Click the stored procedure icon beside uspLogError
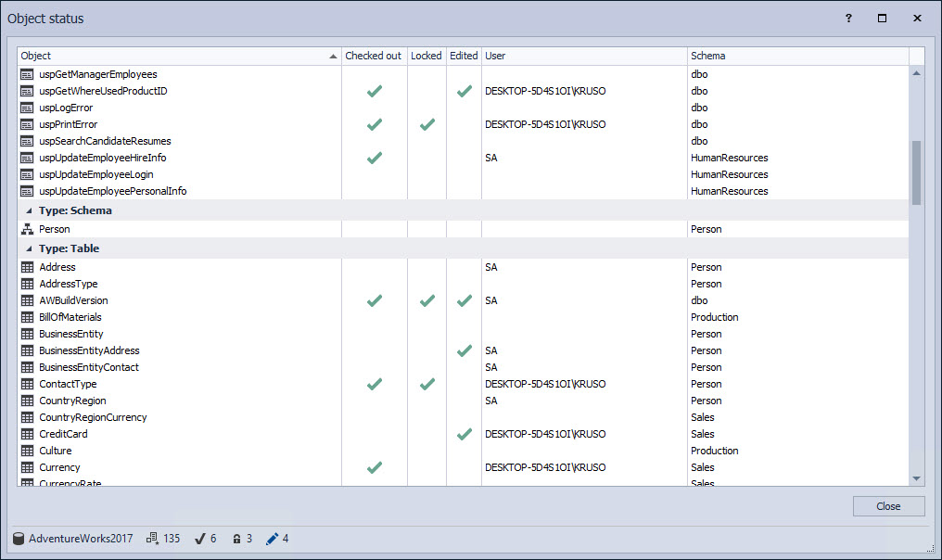The height and width of the screenshot is (560, 942). (27, 108)
